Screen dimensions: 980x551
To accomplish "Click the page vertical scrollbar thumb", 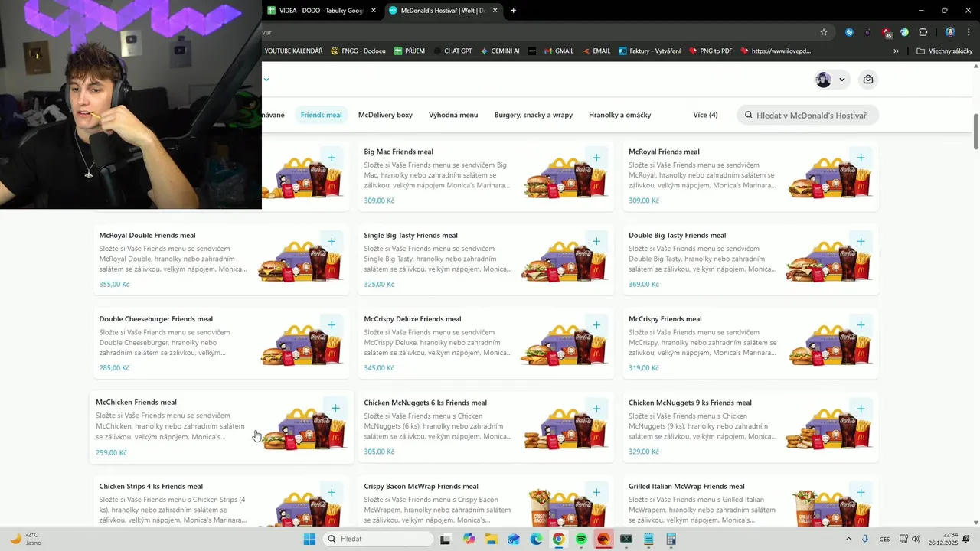I will 975,132.
